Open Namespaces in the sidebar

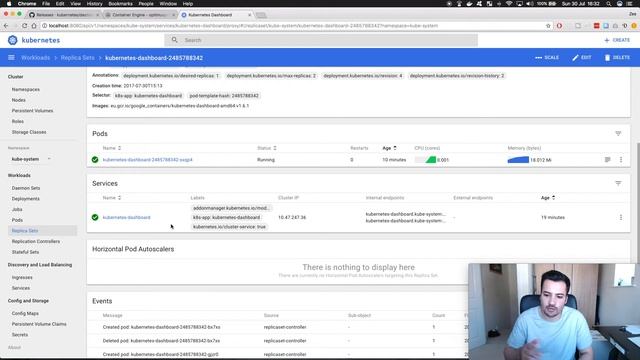click(x=26, y=89)
